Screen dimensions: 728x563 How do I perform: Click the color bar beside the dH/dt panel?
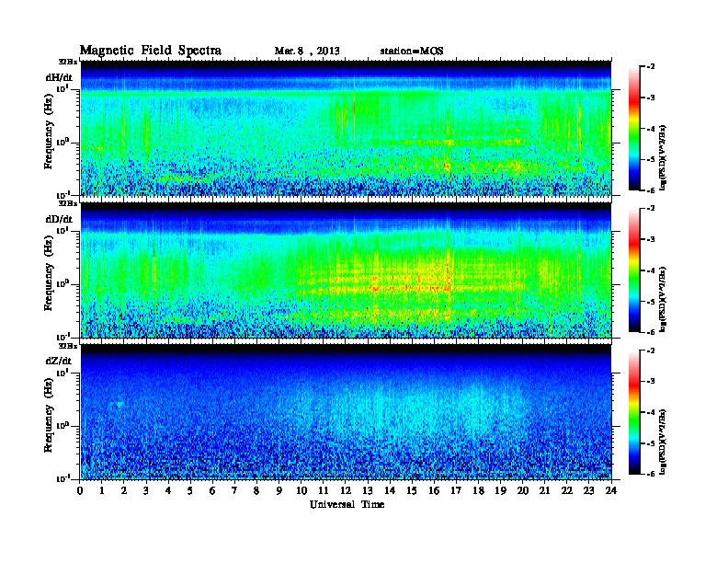(x=634, y=128)
